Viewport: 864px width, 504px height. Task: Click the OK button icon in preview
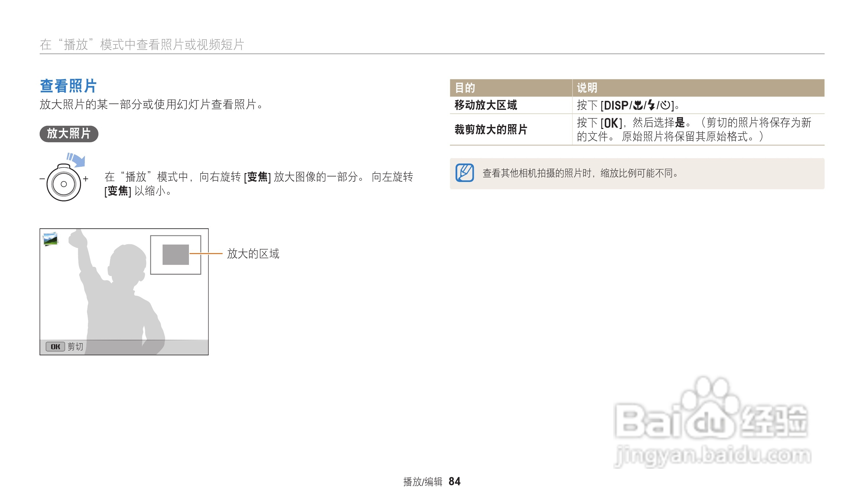tap(55, 346)
